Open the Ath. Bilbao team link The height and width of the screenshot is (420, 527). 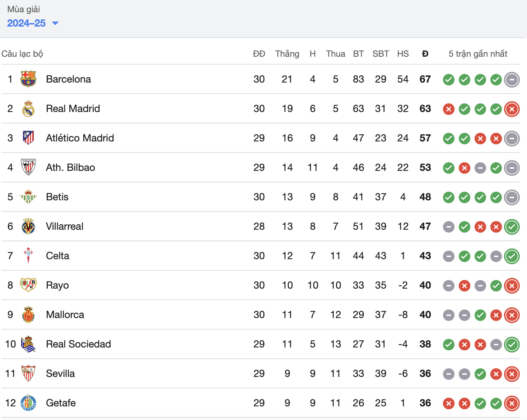coord(70,167)
